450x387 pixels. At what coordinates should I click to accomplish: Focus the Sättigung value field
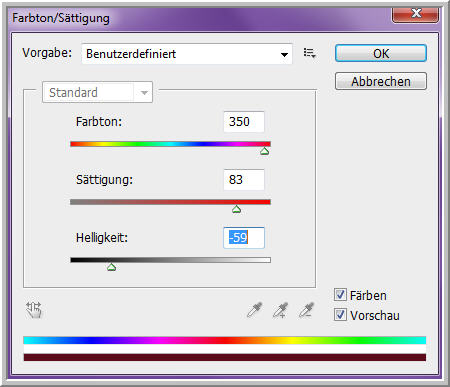pos(244,180)
